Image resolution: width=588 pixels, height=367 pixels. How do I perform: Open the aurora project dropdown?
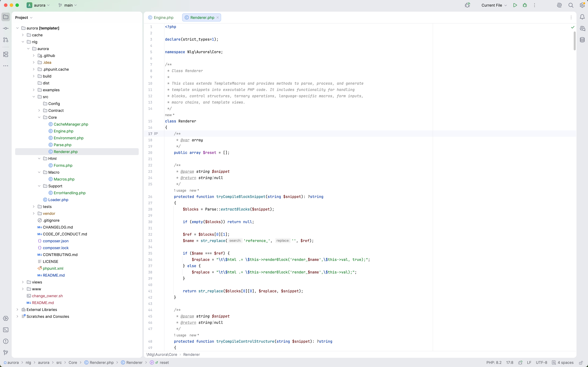point(38,5)
